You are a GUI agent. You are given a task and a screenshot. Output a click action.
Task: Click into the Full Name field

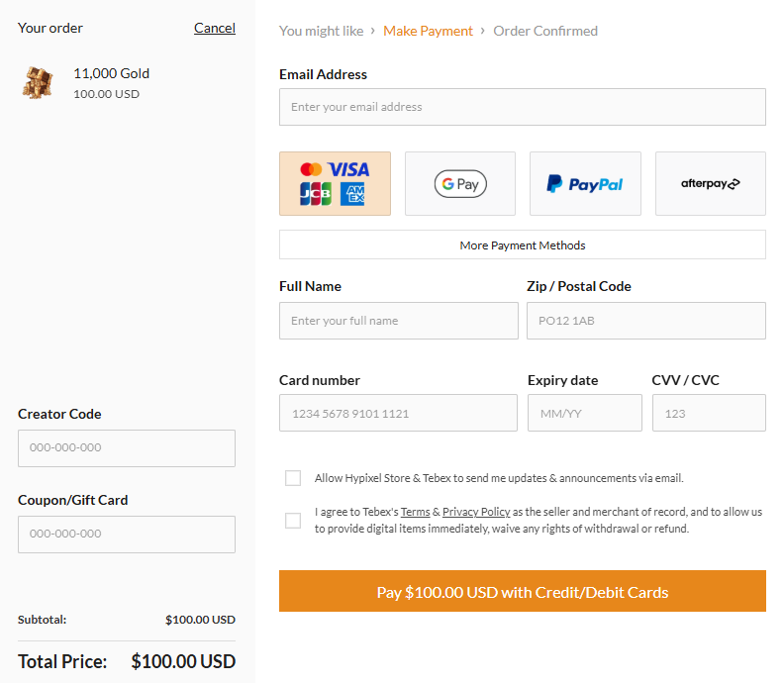[398, 321]
